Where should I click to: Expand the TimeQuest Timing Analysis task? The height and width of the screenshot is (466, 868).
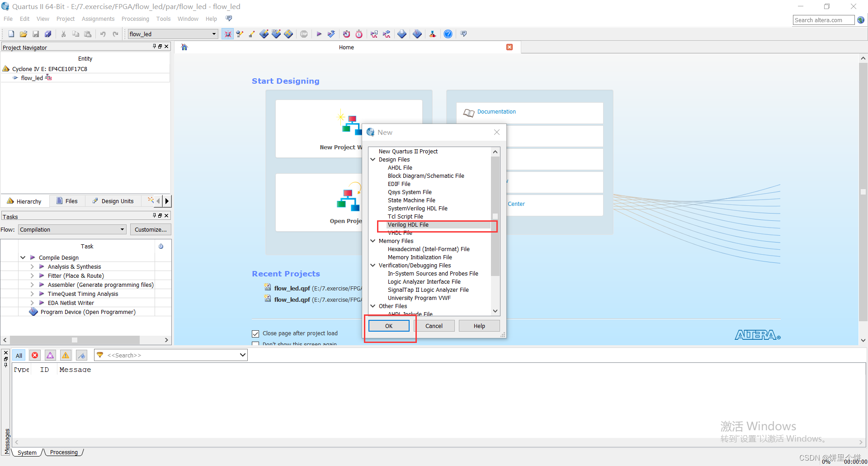pos(32,294)
